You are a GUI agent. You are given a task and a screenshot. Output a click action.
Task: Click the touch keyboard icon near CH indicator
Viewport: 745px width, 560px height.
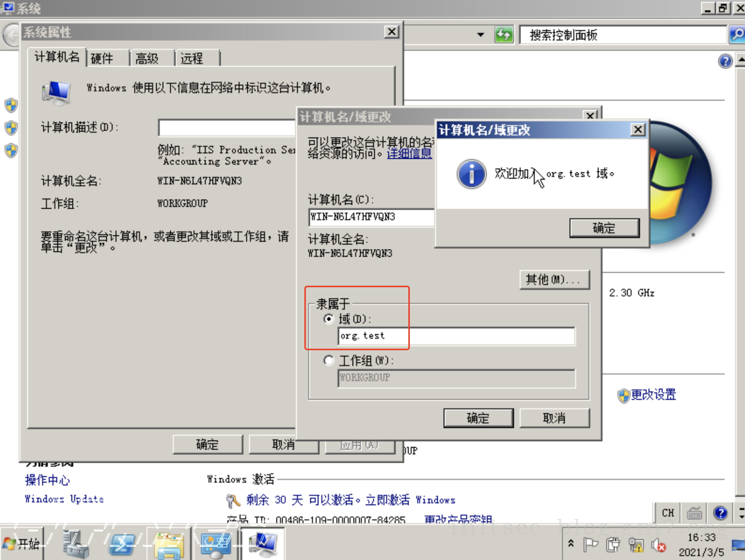click(x=694, y=513)
